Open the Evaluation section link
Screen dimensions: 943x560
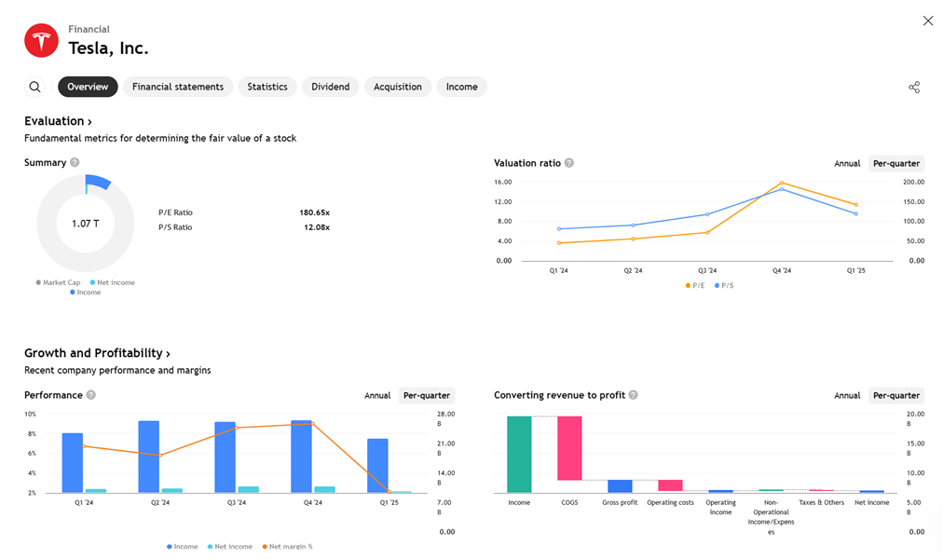point(58,121)
